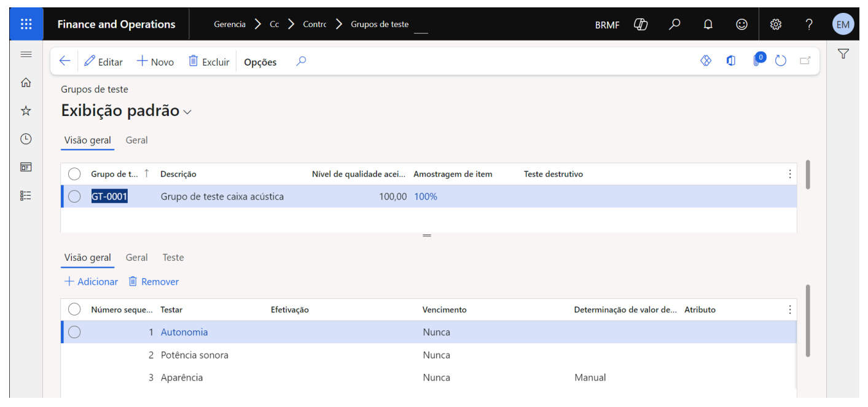Expand the left navigation hamburger menu
The image size is (868, 407).
(x=26, y=55)
